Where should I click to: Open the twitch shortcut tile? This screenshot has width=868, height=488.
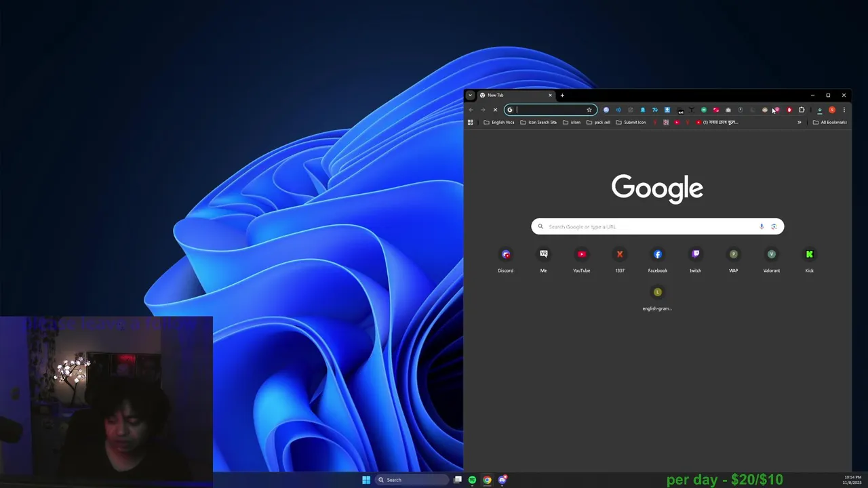pyautogui.click(x=695, y=260)
